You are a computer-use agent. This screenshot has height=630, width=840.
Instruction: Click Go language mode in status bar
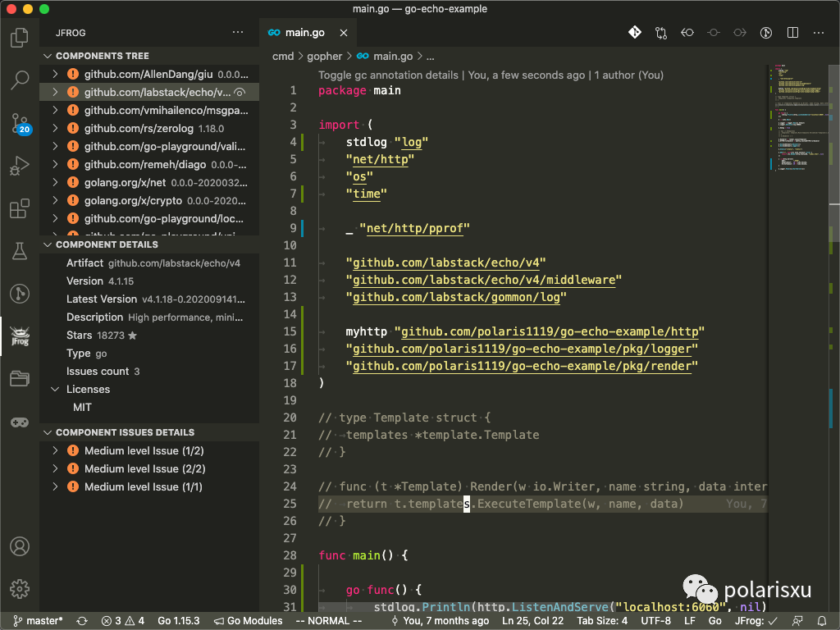click(x=714, y=621)
